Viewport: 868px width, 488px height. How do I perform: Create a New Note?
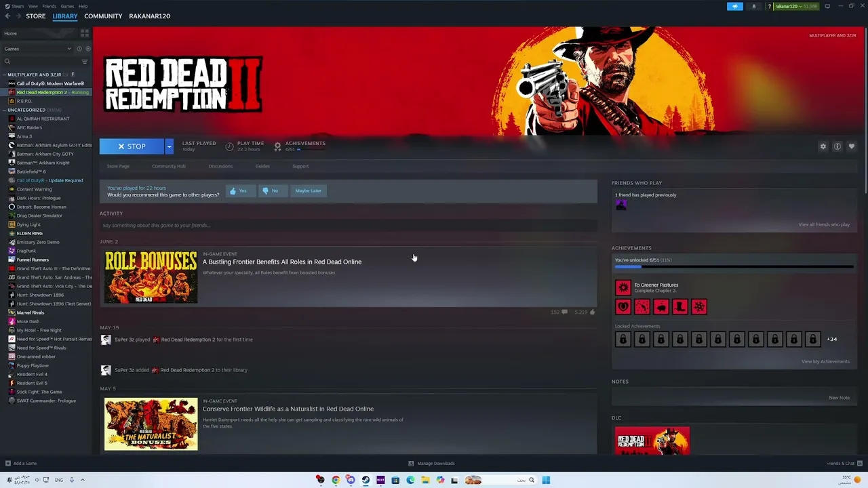coord(839,398)
